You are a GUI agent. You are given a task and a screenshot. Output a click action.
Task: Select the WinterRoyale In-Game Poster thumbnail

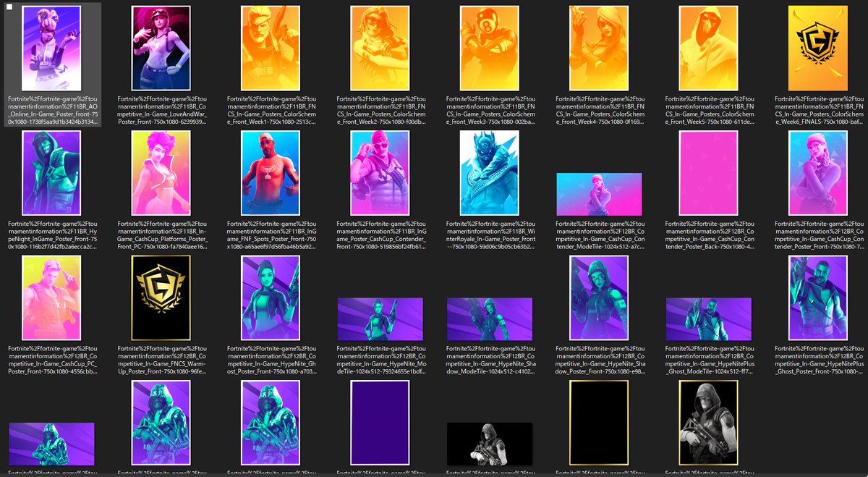(490, 174)
